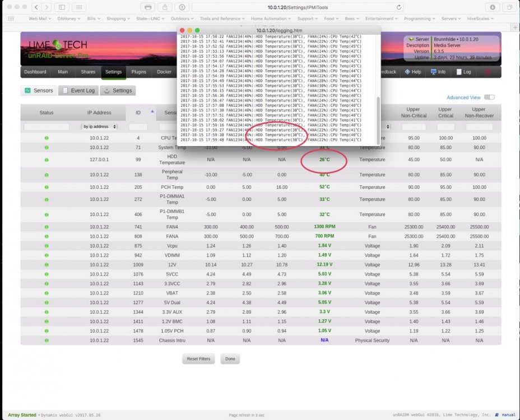Screen dimensions: 520x420
Task: Click the ID column sort arrow
Action: (x=152, y=111)
